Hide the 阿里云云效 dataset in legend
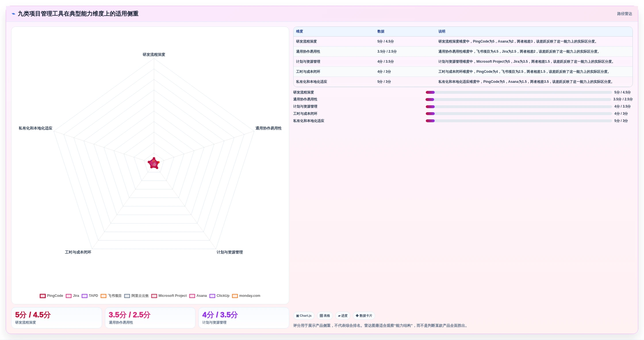Image resolution: width=644 pixels, height=340 pixels. coord(136,296)
